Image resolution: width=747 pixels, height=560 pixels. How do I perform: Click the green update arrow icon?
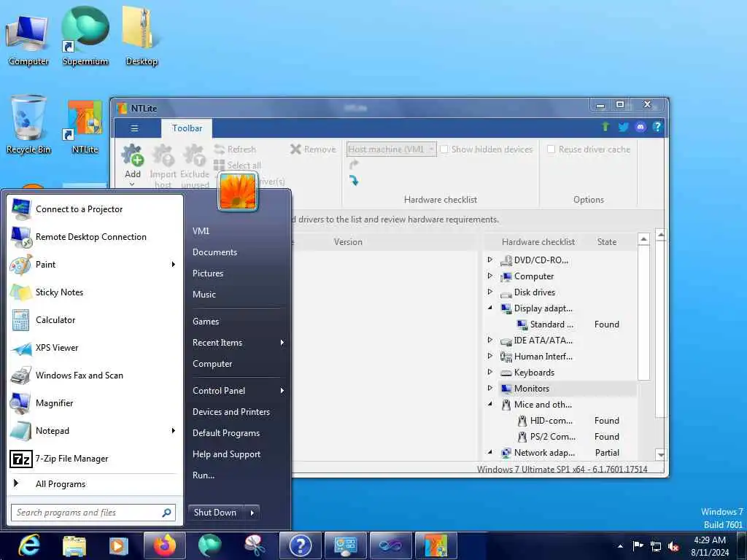click(x=605, y=127)
